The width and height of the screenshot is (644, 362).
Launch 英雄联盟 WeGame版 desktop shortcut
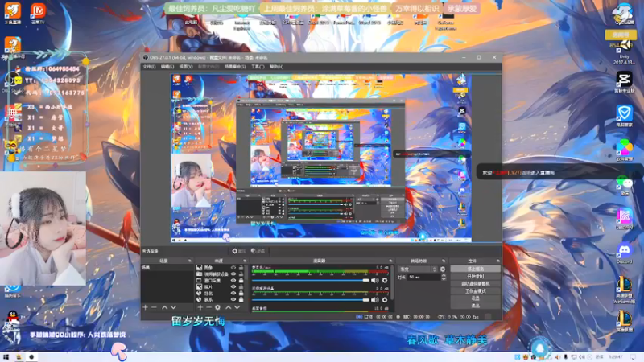pos(625,290)
